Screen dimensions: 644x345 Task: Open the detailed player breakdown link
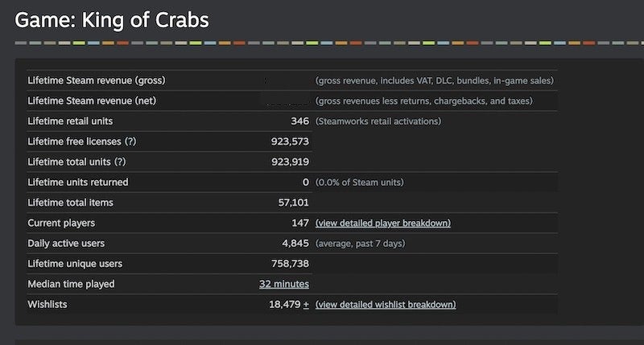pos(383,223)
